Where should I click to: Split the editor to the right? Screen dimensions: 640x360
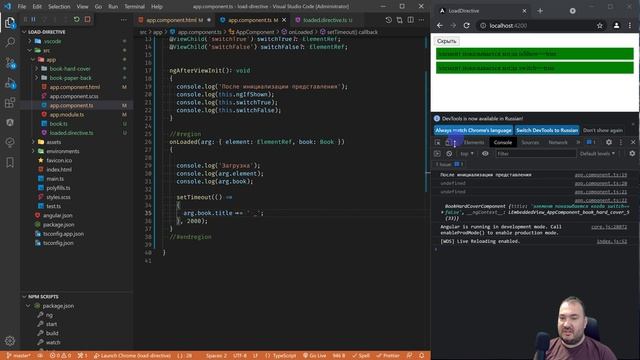click(411, 20)
